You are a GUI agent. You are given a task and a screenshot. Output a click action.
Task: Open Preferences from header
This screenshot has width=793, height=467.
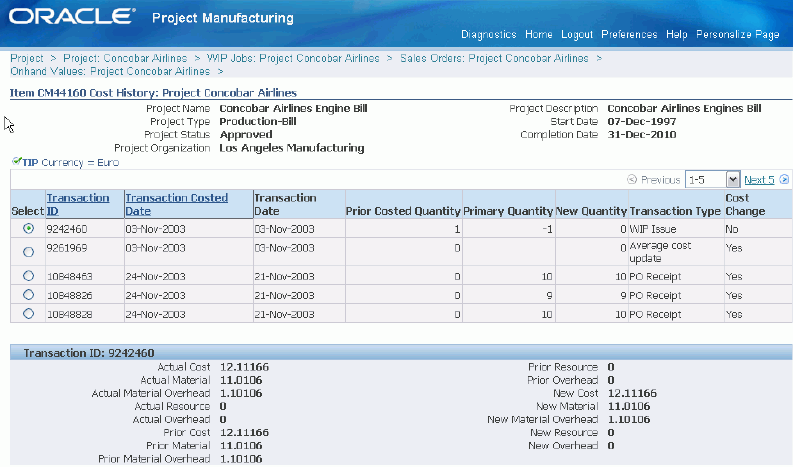pos(629,34)
